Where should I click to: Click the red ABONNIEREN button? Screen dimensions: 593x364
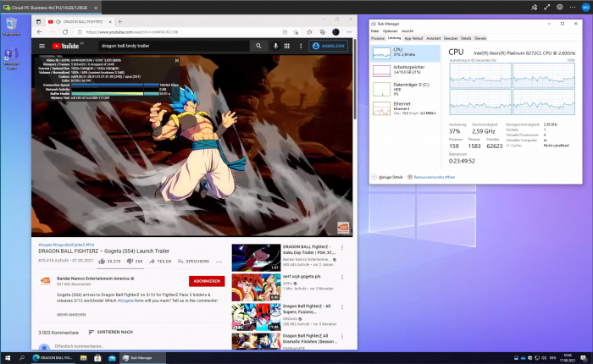pyautogui.click(x=207, y=281)
